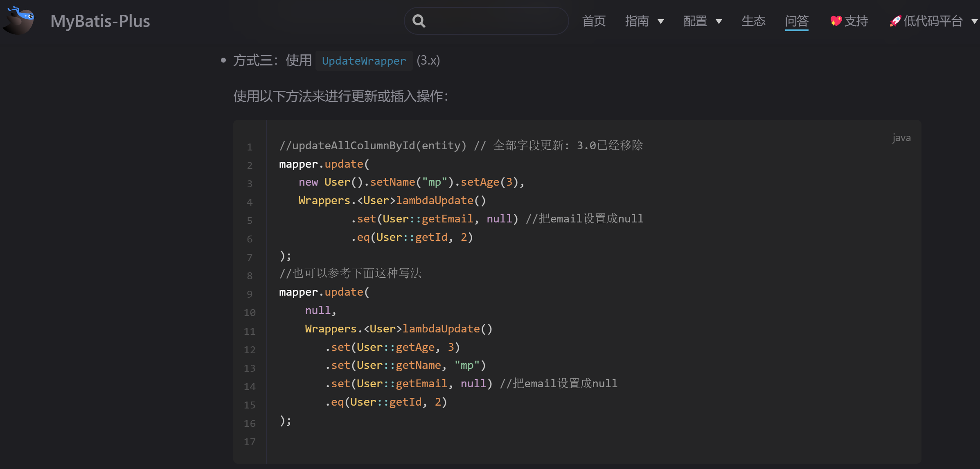
Task: Expand the 配置 dropdown arrow
Action: tap(719, 22)
